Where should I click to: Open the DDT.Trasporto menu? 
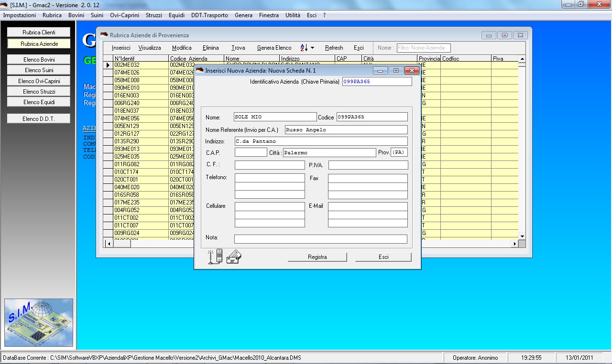[209, 15]
